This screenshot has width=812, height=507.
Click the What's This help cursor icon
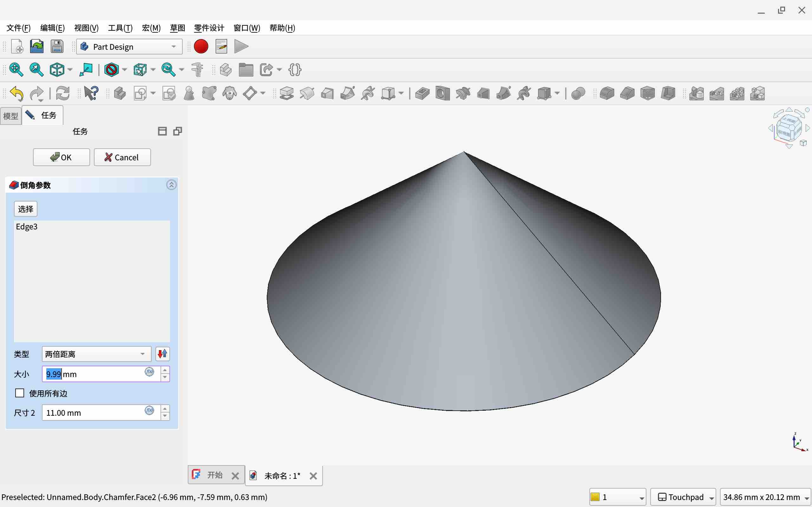coord(91,93)
